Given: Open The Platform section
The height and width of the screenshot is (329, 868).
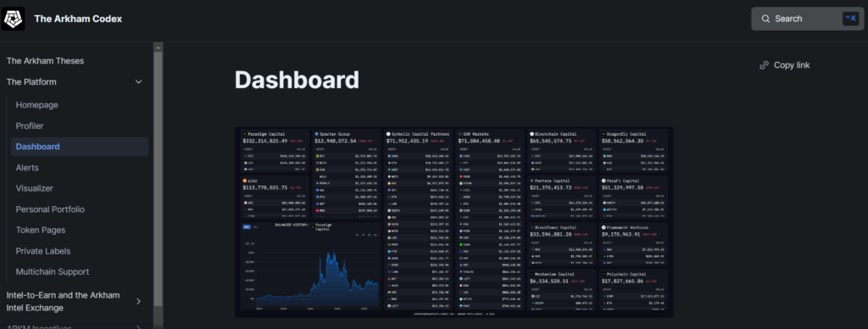Looking at the screenshot, I should click(31, 82).
